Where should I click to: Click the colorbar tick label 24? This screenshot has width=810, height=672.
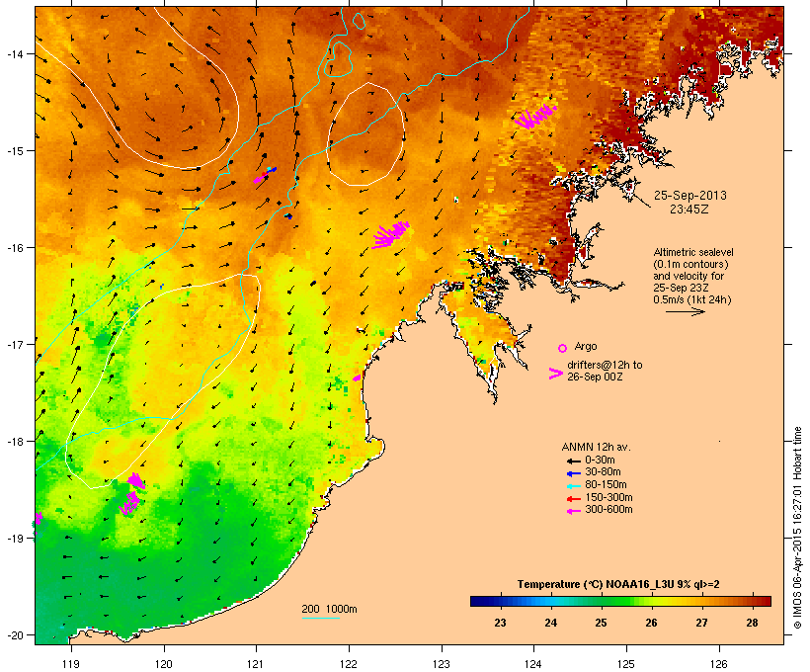point(550,623)
